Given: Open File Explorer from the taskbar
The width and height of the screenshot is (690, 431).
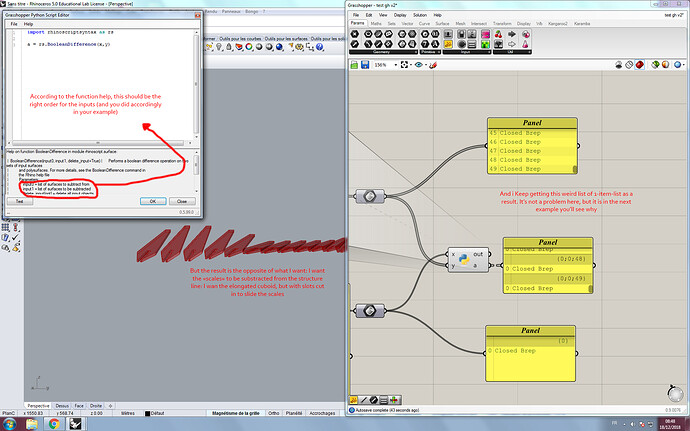Looking at the screenshot, I should [32, 424].
